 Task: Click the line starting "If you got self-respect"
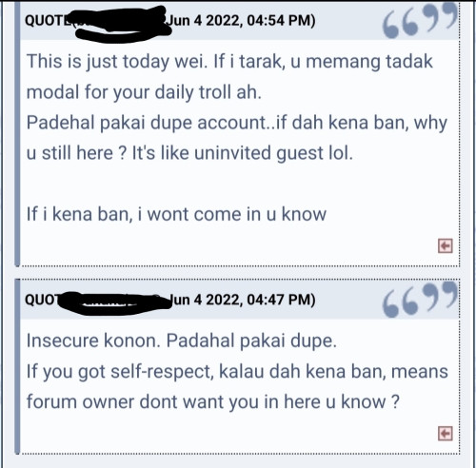point(237,372)
